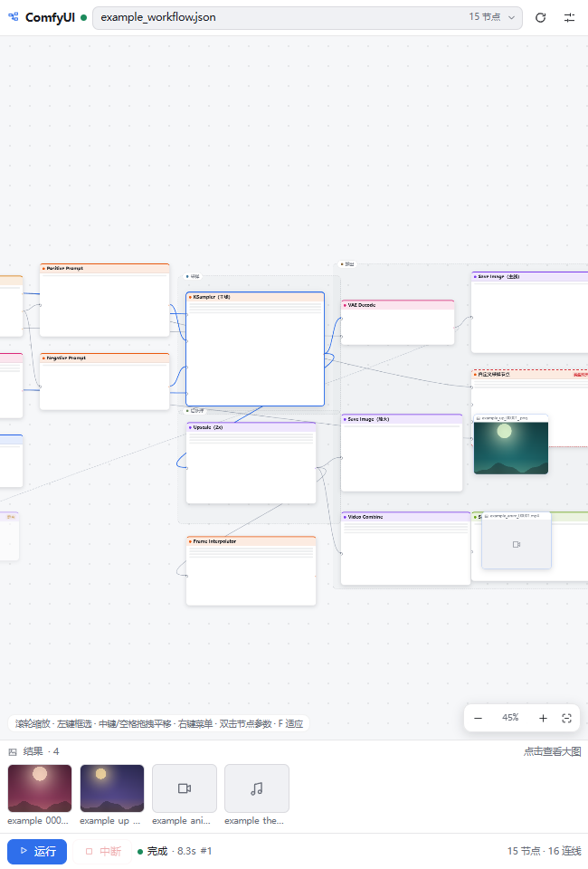The height and width of the screenshot is (869, 588).
Task: Click the ComfyUI logo icon
Action: [x=14, y=17]
